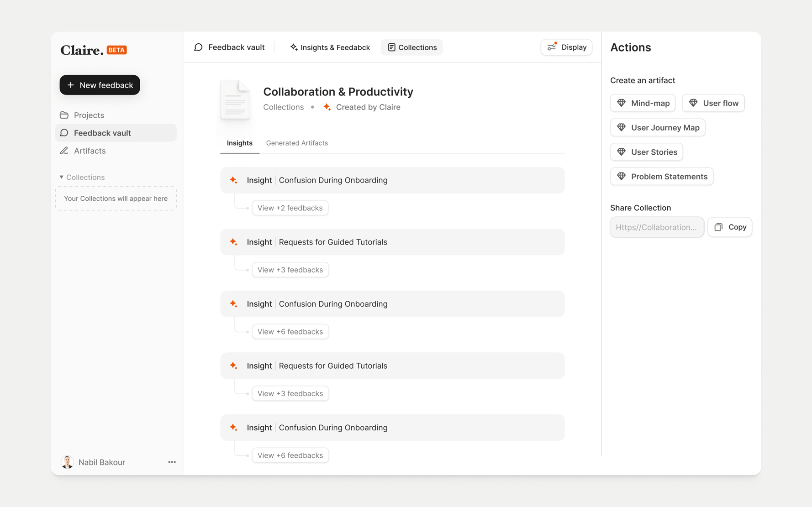Image resolution: width=812 pixels, height=507 pixels.
Task: Open the fourth insight, Requests for Guided Tutorials
Action: click(x=392, y=366)
